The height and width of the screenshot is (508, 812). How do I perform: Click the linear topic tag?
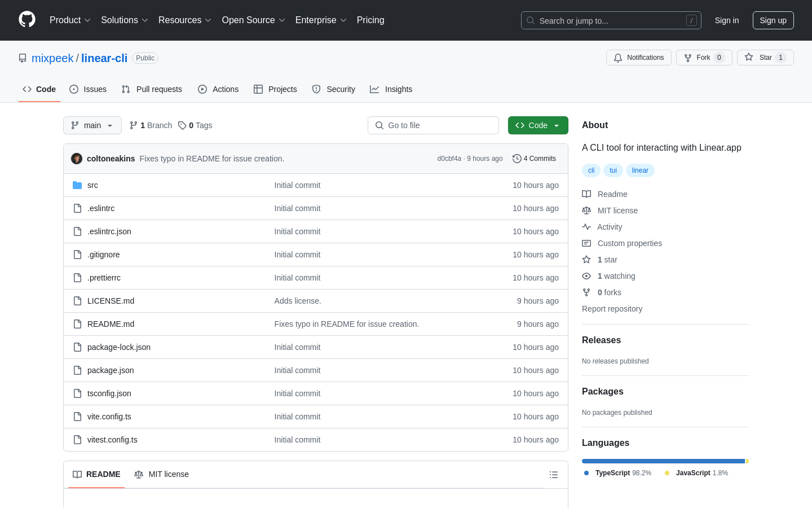pos(640,170)
